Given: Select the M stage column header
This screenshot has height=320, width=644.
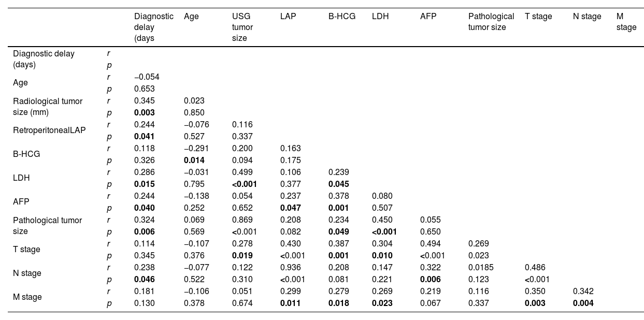Looking at the screenshot, I should point(626,22).
